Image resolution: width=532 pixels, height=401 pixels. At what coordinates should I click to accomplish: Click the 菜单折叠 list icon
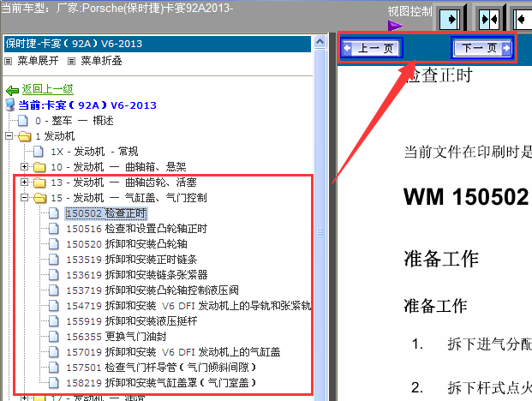71,62
